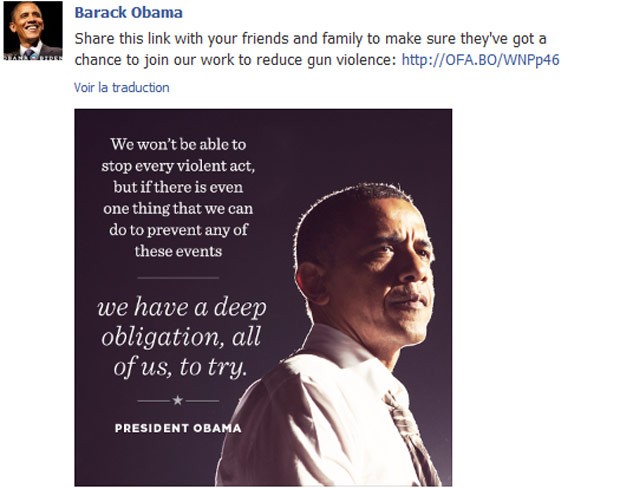Click the Barack Obama page name link

129,13
